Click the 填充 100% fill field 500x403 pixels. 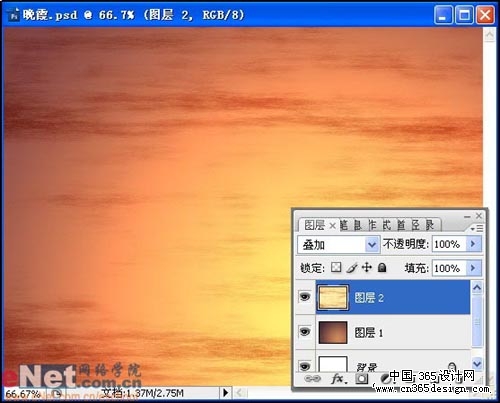[x=449, y=268]
